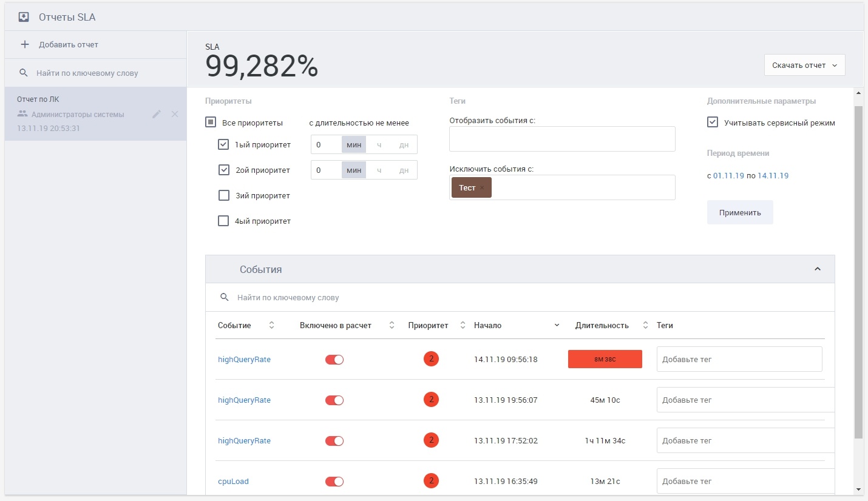Open highQueryRate event from 13.11.19 19:56:07
The image size is (868, 501).
tap(244, 400)
